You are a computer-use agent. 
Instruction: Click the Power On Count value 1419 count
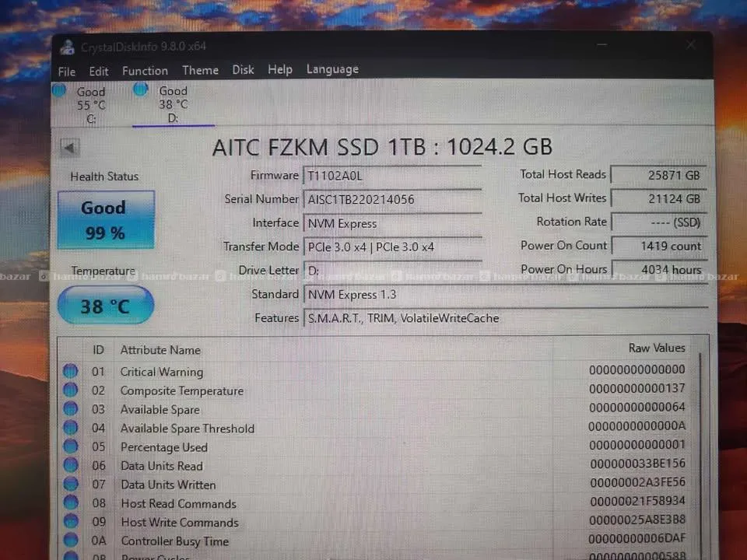pos(658,247)
